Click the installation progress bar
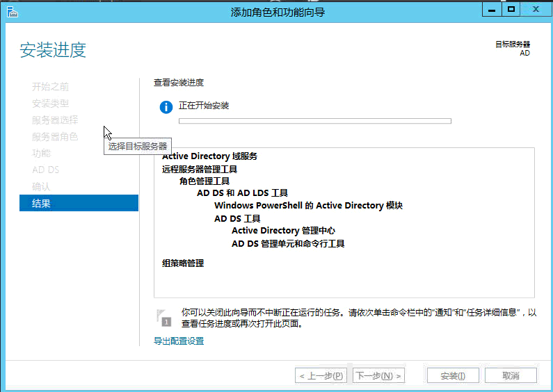Image resolution: width=553 pixels, height=392 pixels. click(314, 121)
